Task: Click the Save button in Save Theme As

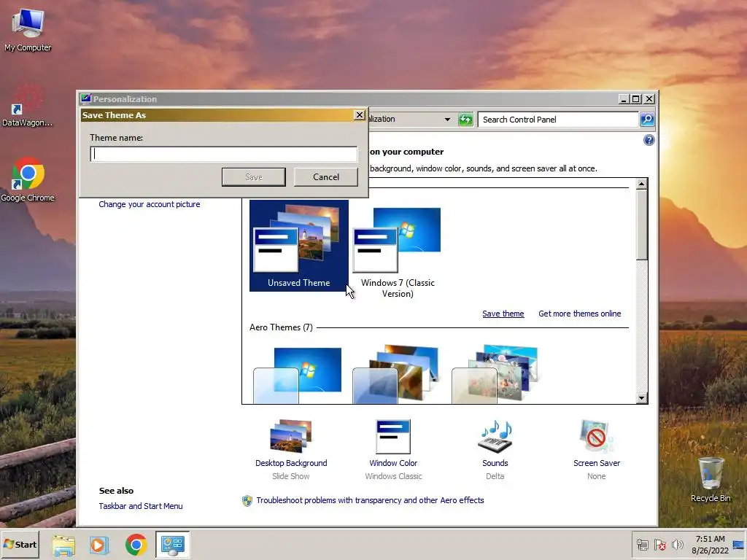Action: 253,177
